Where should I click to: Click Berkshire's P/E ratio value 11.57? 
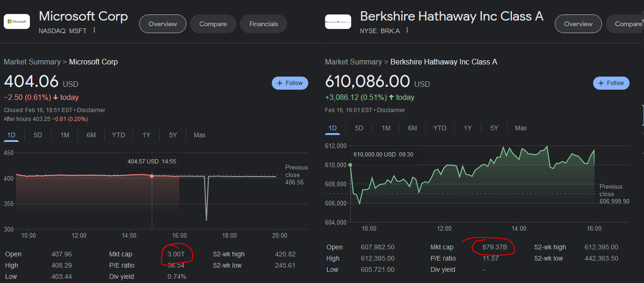[490, 259]
